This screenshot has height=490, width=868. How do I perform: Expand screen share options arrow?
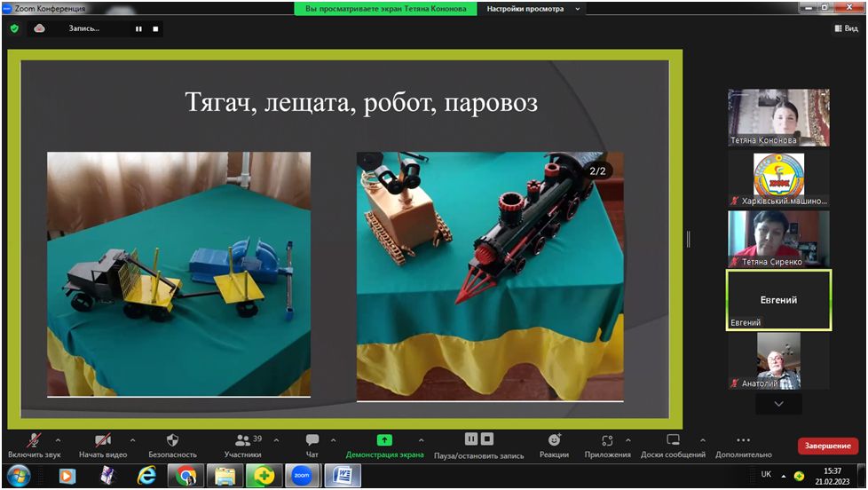(x=422, y=440)
